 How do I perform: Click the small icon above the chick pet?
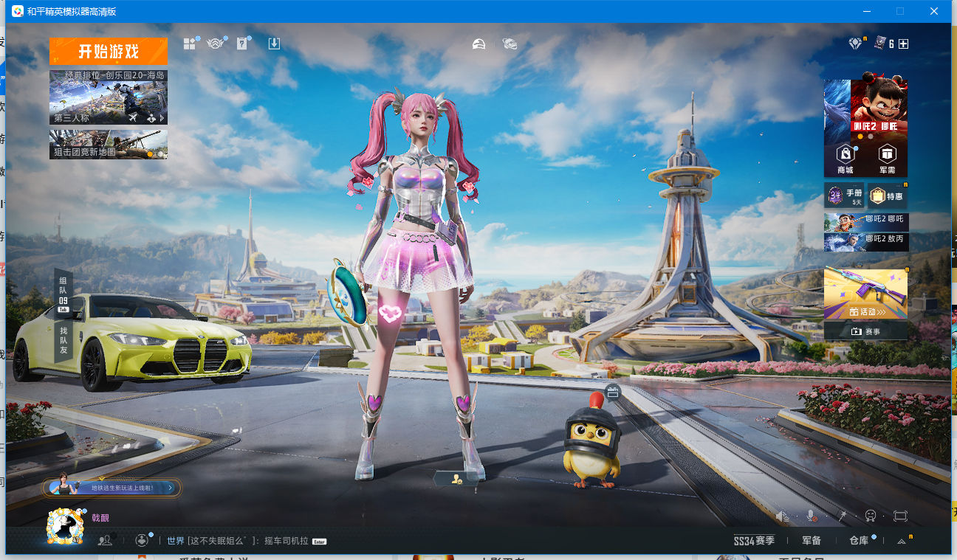point(611,393)
